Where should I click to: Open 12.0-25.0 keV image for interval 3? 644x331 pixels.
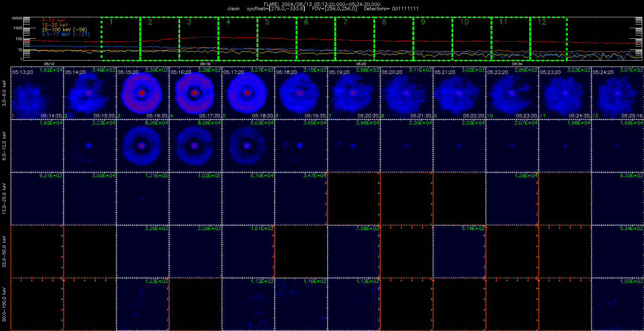click(x=143, y=198)
